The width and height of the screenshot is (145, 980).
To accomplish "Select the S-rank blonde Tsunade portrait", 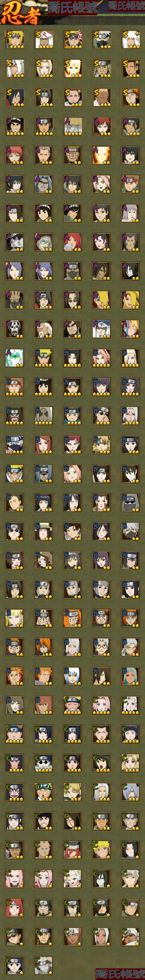I will pos(44,68).
